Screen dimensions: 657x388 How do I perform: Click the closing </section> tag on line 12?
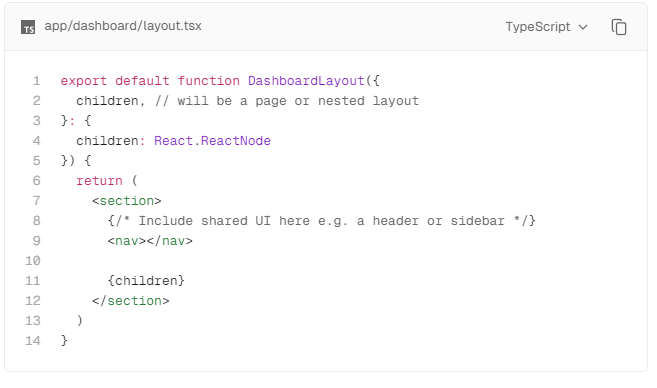click(131, 300)
